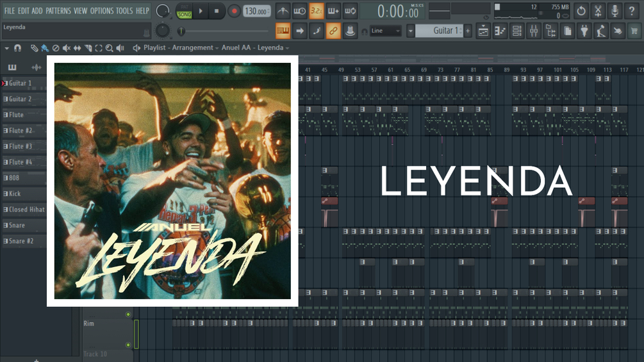Open the tempo tapper
Viewport: 644px width, 362px height.
click(x=601, y=31)
